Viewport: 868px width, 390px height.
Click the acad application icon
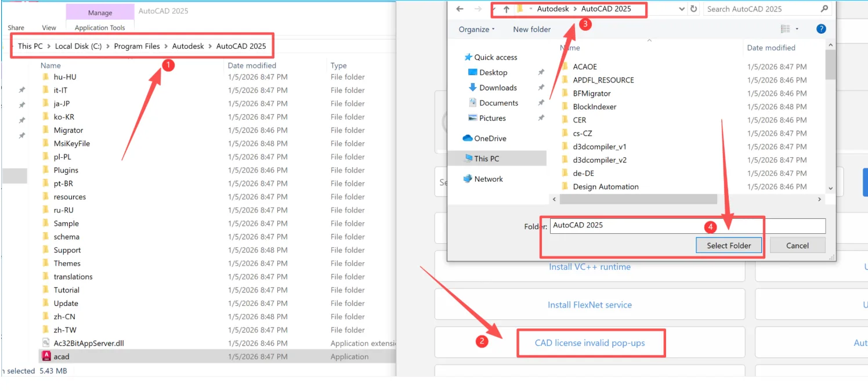pos(46,356)
